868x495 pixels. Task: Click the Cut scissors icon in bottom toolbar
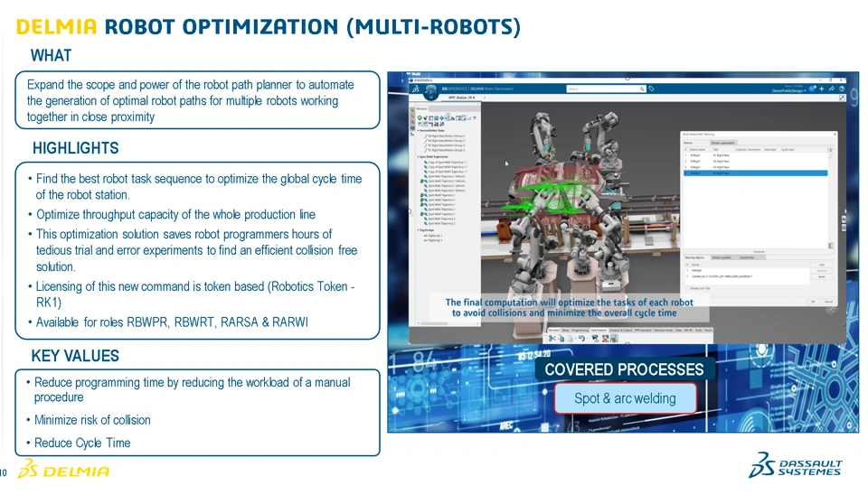[552, 338]
